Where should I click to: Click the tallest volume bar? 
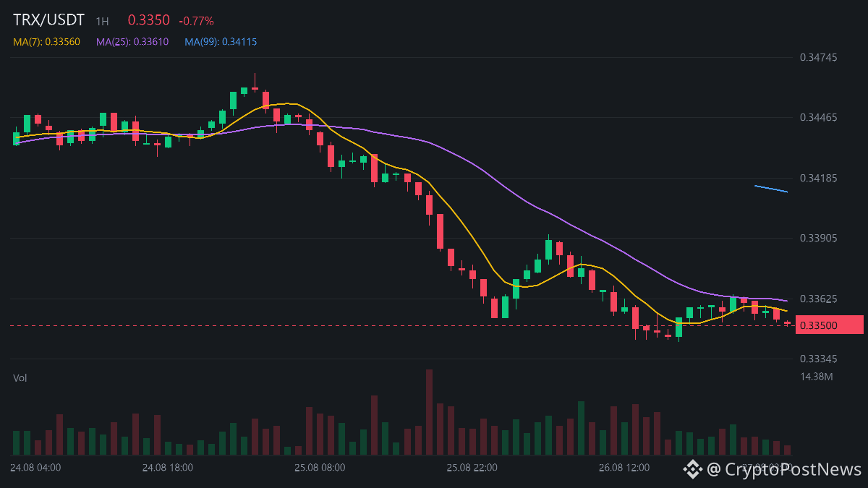coord(429,412)
